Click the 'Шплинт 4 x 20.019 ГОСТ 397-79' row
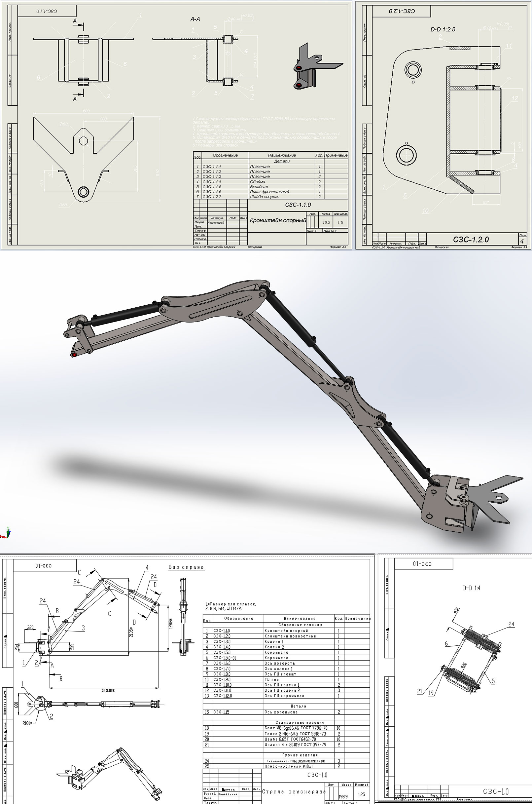Image resolution: width=532 pixels, height=804 pixels. (x=287, y=745)
